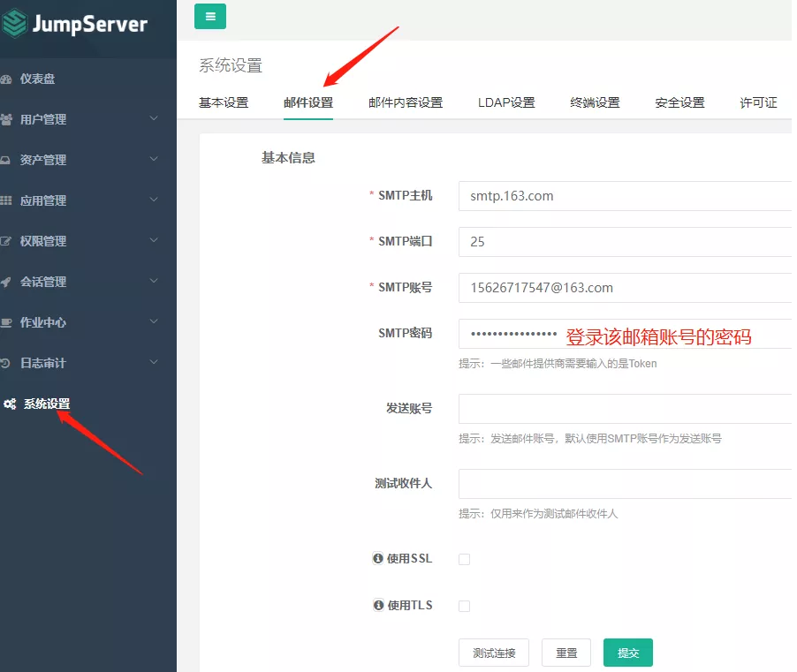Click the 系统设置 gears icon
Screen dimensions: 797x672
10,404
